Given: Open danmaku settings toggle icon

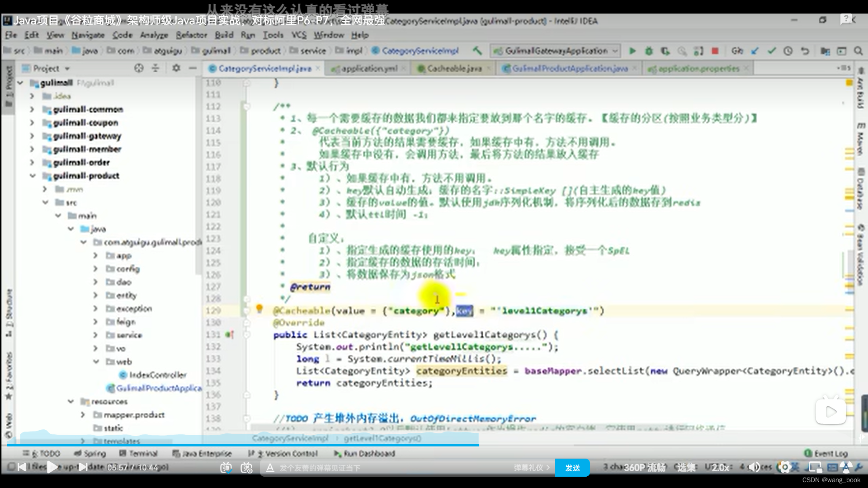Looking at the screenshot, I should pos(247,468).
